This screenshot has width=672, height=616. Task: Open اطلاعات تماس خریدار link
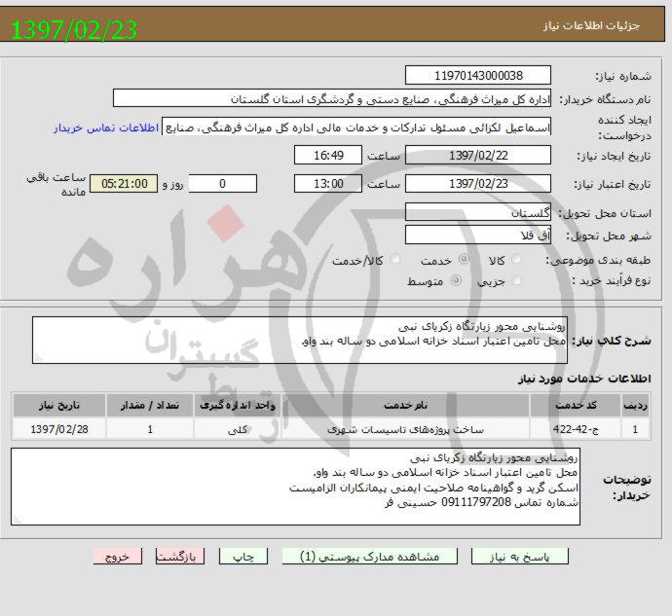[106, 127]
